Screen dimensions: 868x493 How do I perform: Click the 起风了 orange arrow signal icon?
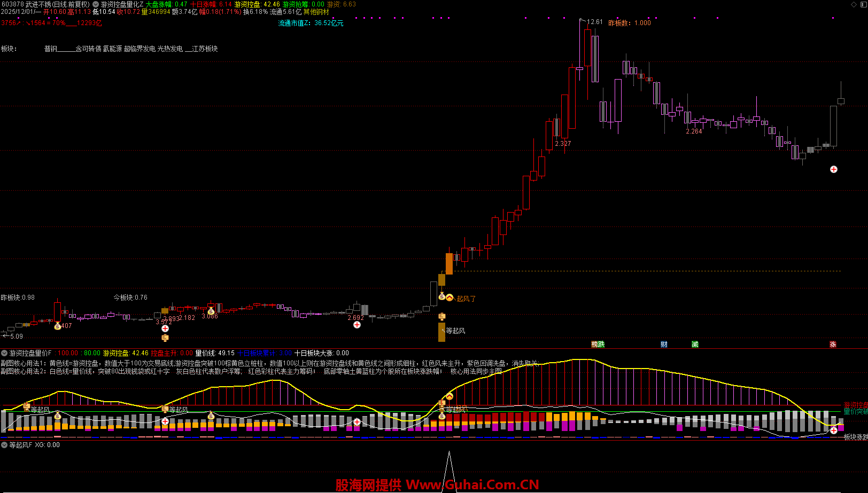(449, 298)
